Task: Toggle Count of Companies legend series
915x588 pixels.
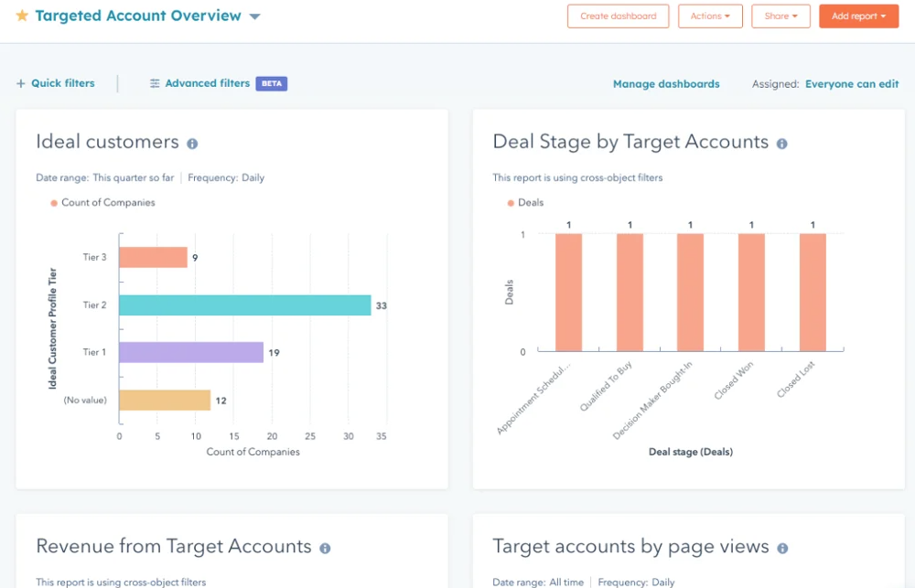Action: tap(102, 203)
